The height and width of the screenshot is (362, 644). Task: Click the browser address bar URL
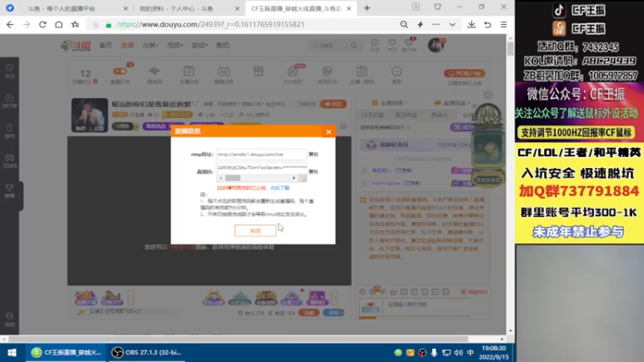pos(211,25)
